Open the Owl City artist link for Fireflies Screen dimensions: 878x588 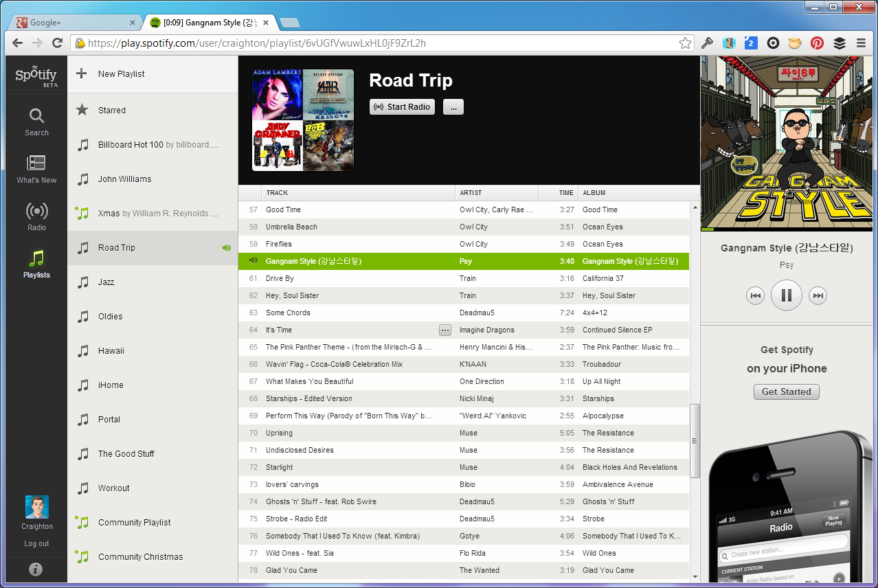[x=473, y=244]
